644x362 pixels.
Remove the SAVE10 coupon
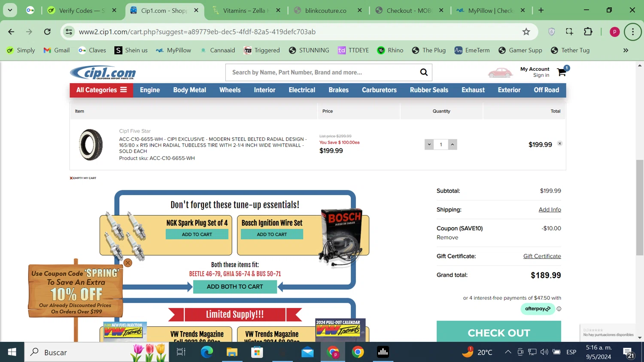click(447, 237)
